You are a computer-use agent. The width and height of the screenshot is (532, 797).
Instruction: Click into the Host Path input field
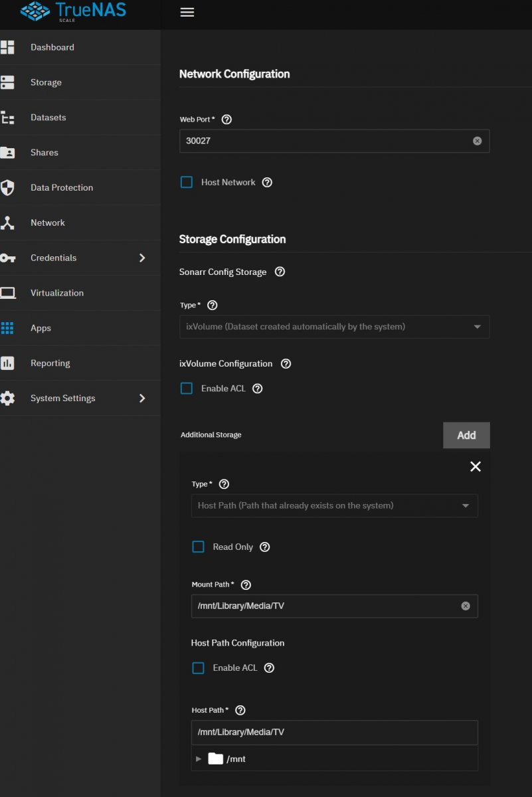(x=334, y=732)
